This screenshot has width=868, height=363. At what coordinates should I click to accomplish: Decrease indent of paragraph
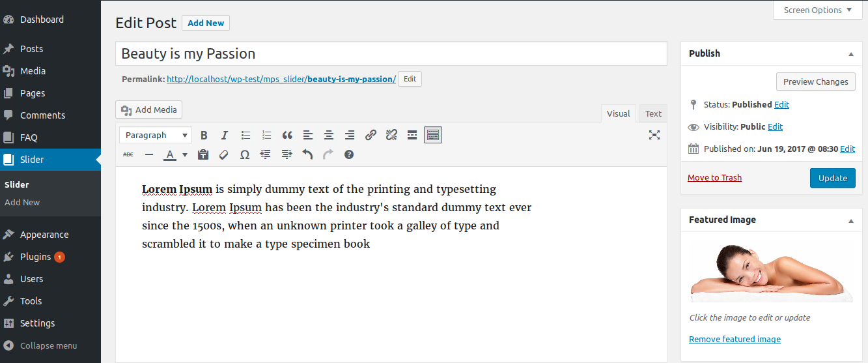coord(266,154)
